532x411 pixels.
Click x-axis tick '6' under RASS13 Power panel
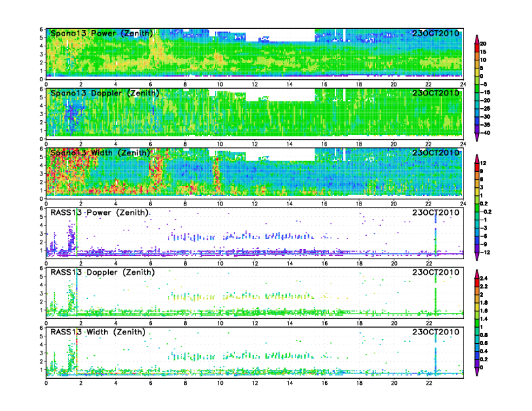point(150,263)
